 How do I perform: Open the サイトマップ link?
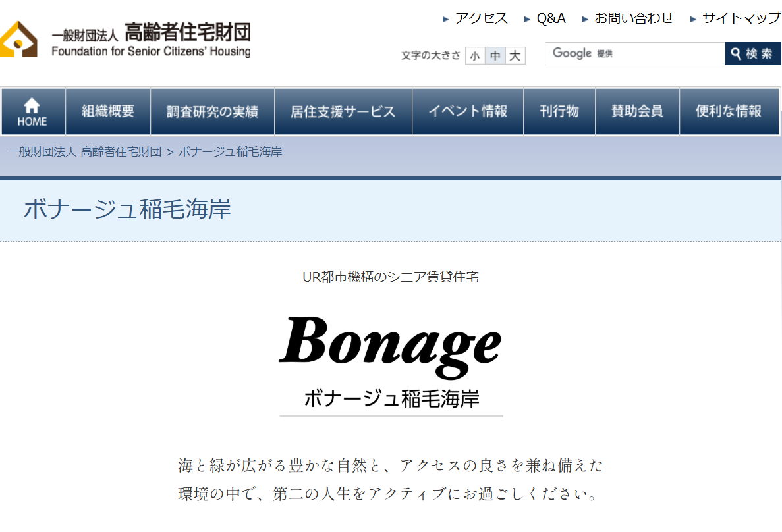[x=741, y=18]
